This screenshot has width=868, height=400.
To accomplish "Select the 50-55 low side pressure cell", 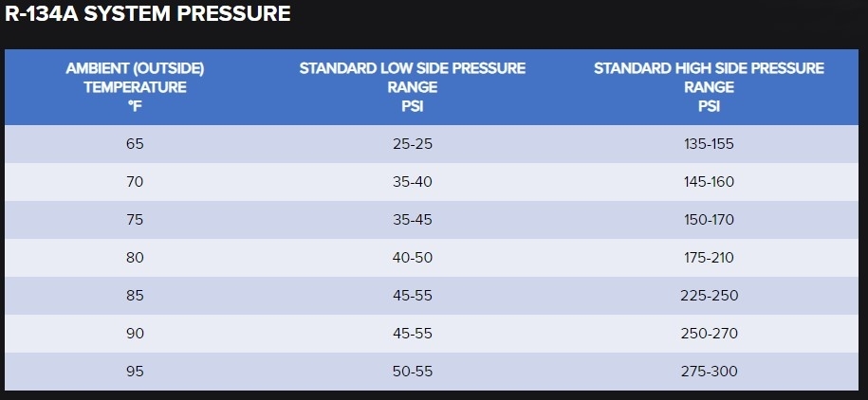I will click(413, 372).
